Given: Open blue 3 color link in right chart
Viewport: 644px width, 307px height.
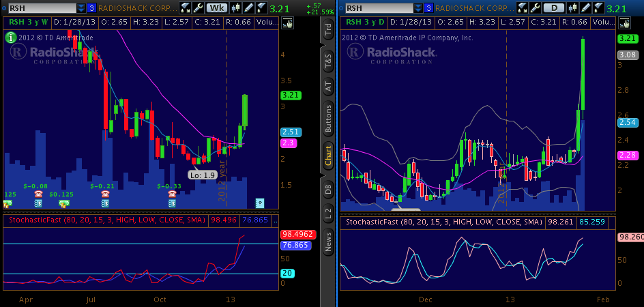Looking at the screenshot, I should click(x=428, y=8).
